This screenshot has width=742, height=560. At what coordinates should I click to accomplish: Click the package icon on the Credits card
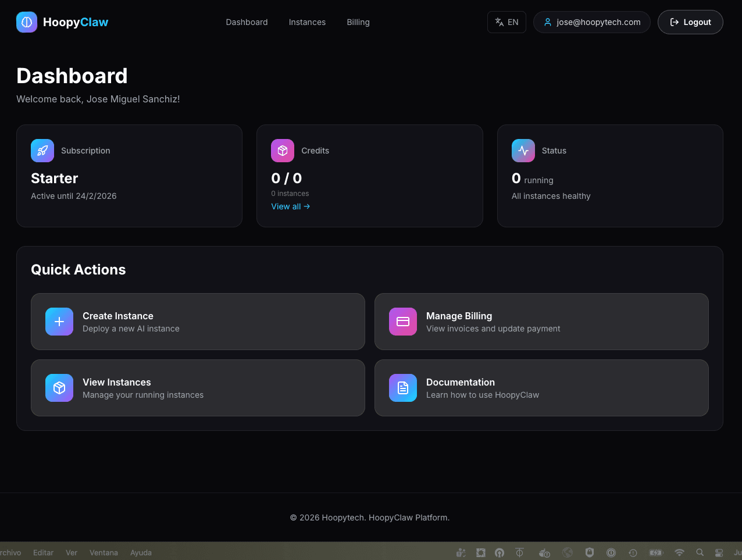282,150
